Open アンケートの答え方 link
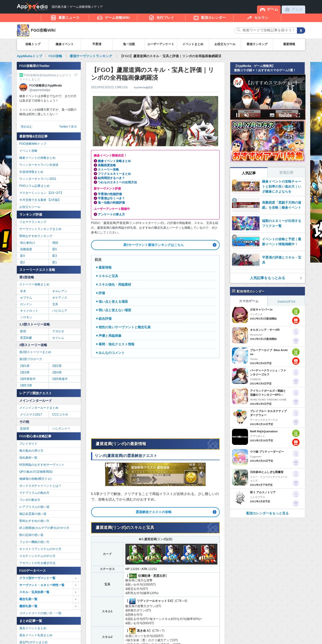 click(111, 214)
